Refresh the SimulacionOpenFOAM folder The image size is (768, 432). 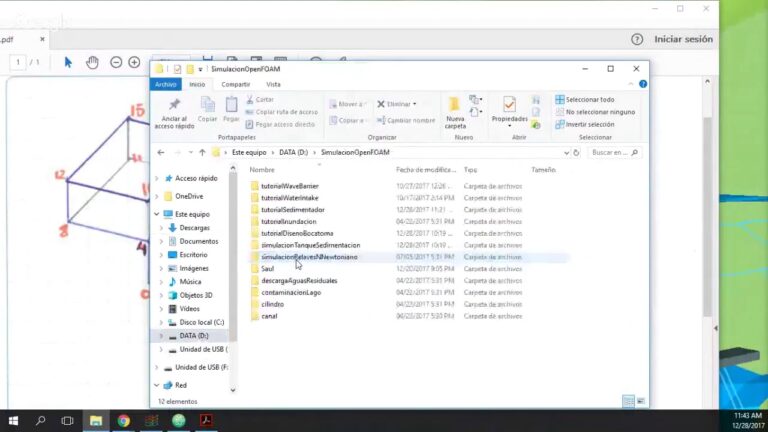(x=576, y=152)
